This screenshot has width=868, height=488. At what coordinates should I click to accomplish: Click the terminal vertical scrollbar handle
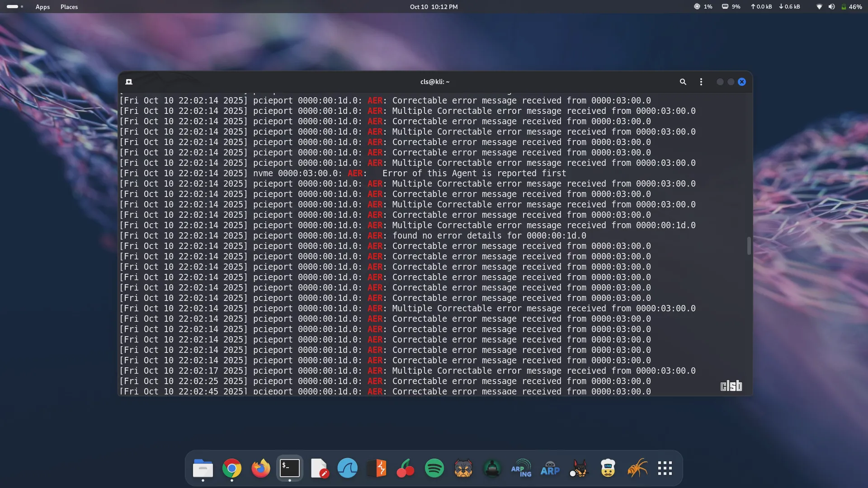click(749, 246)
